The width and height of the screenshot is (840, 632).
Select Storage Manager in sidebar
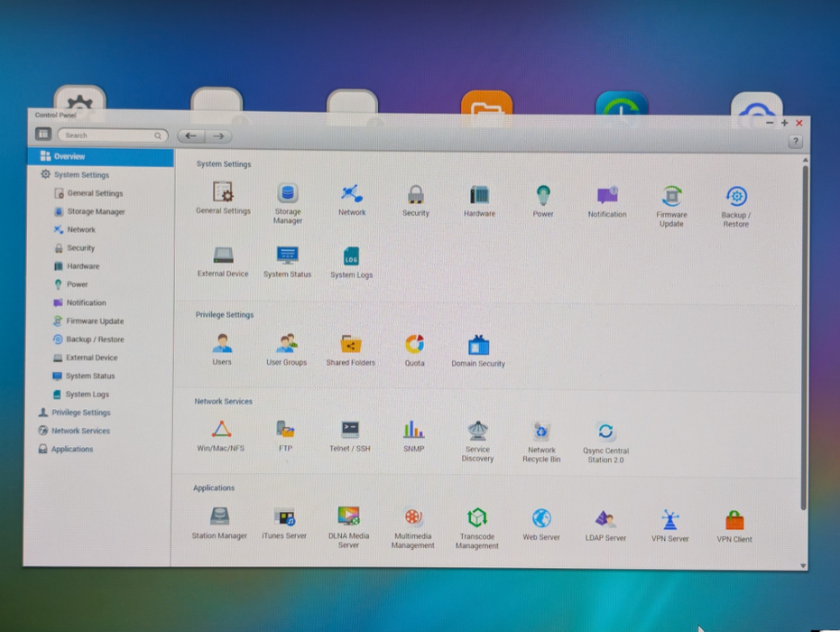96,212
